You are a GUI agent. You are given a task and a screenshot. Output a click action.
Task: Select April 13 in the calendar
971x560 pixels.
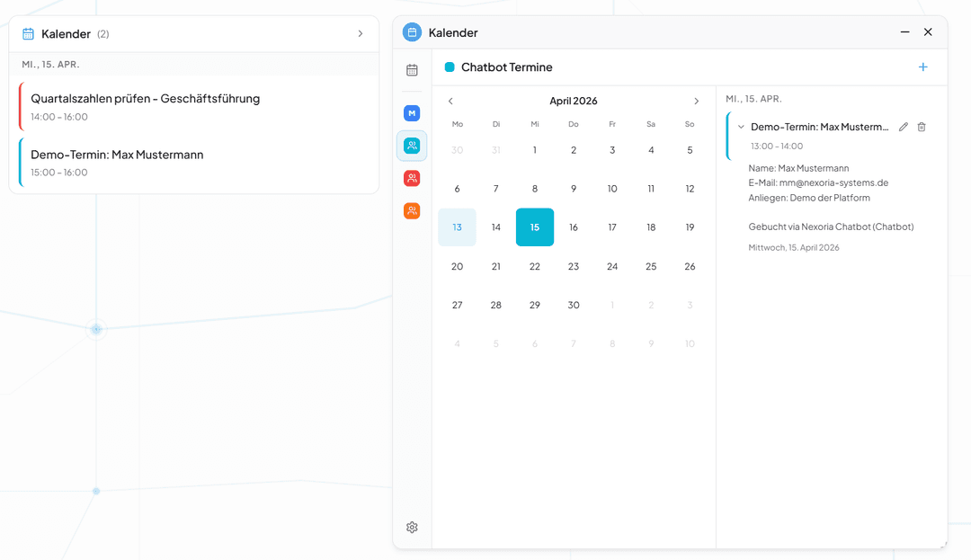click(x=457, y=227)
